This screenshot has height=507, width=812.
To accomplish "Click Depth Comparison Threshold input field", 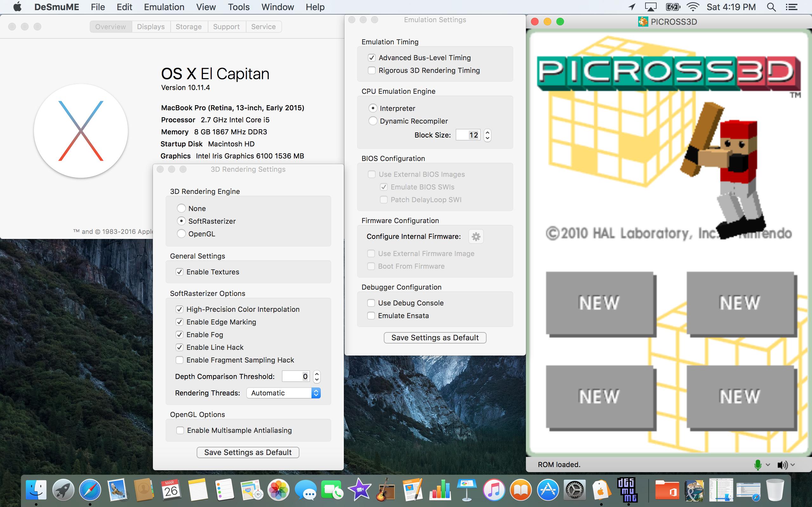I will [295, 376].
